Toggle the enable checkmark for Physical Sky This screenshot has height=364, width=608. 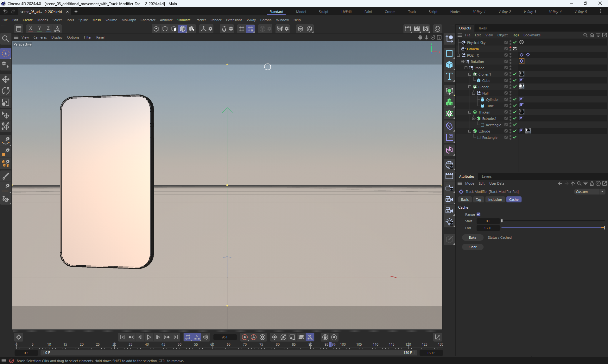[x=515, y=42]
